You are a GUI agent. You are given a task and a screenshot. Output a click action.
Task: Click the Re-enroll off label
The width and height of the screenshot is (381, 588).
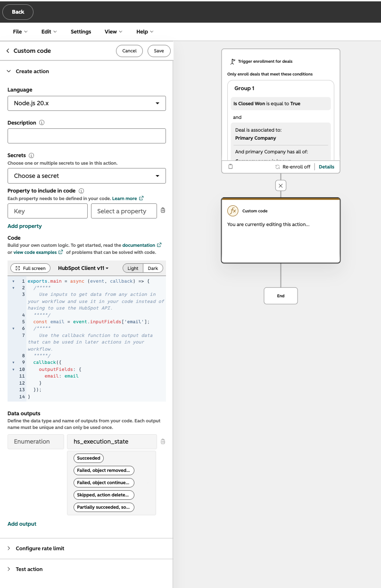[297, 167]
